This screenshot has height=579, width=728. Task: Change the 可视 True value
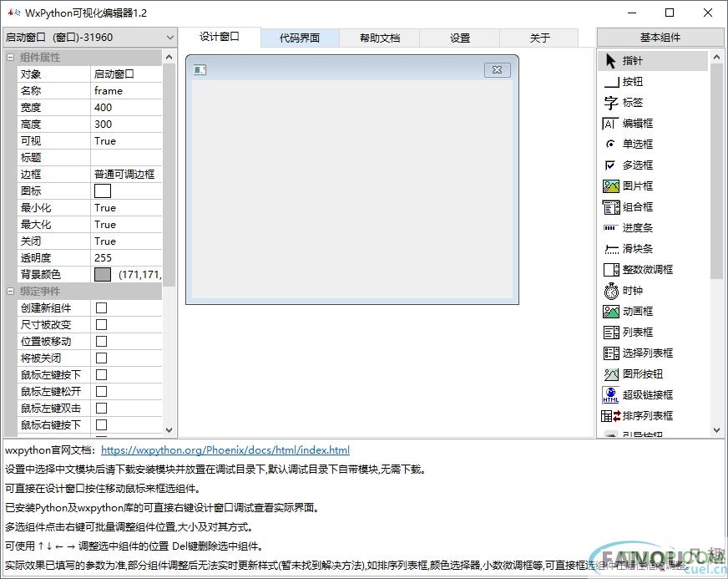[126, 141]
